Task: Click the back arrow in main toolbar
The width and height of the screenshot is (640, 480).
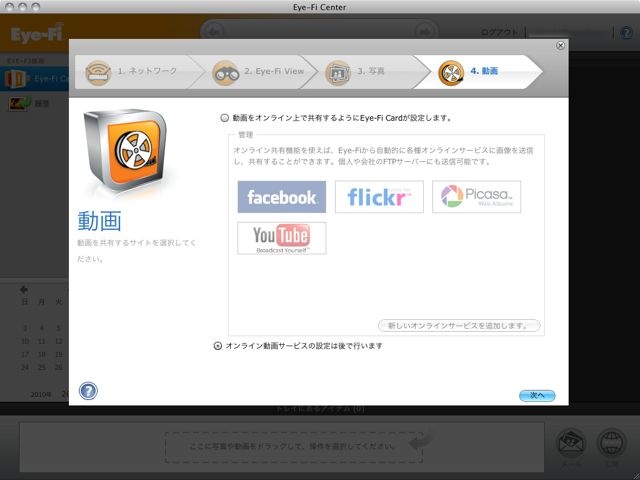Action: pyautogui.click(x=215, y=32)
